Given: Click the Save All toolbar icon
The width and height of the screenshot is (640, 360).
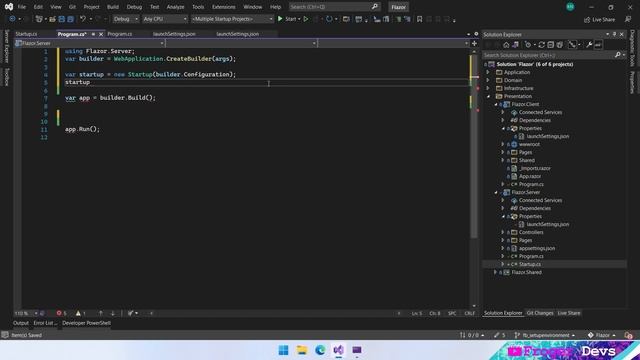Looking at the screenshot, I should click(70, 19).
